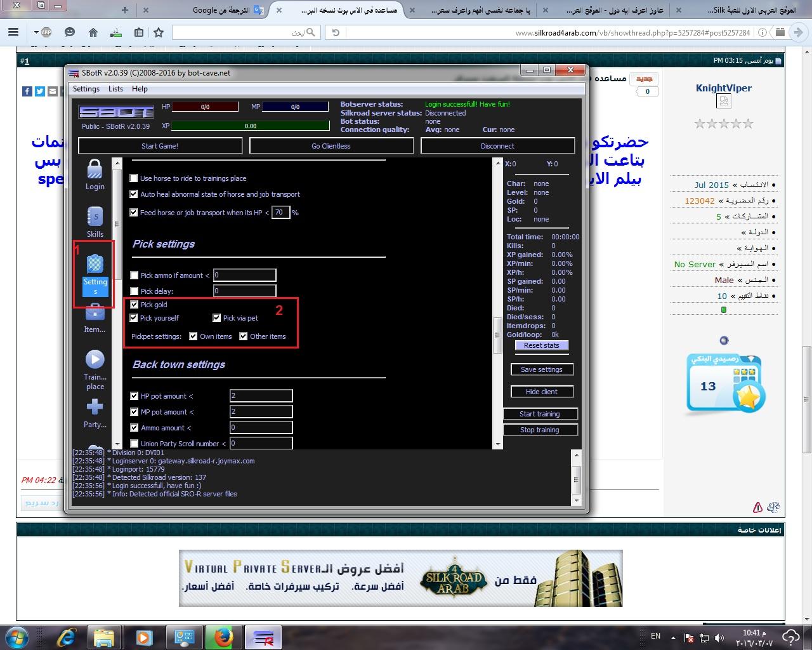Click the Adblock Plus ABP icon
This screenshot has height=650, width=812.
coord(46,32)
